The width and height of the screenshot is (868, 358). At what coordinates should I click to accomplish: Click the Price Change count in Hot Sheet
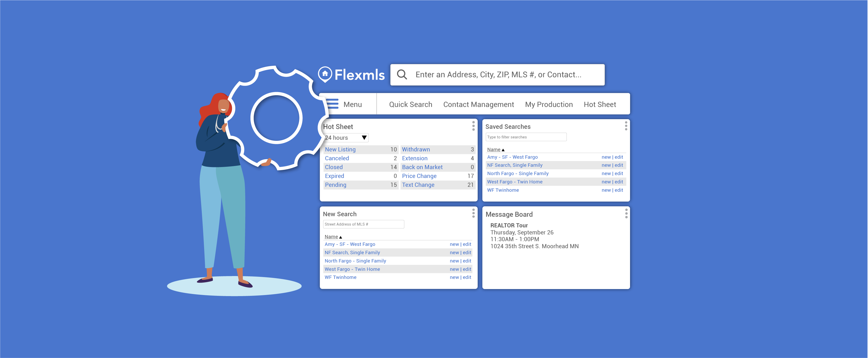coord(469,176)
